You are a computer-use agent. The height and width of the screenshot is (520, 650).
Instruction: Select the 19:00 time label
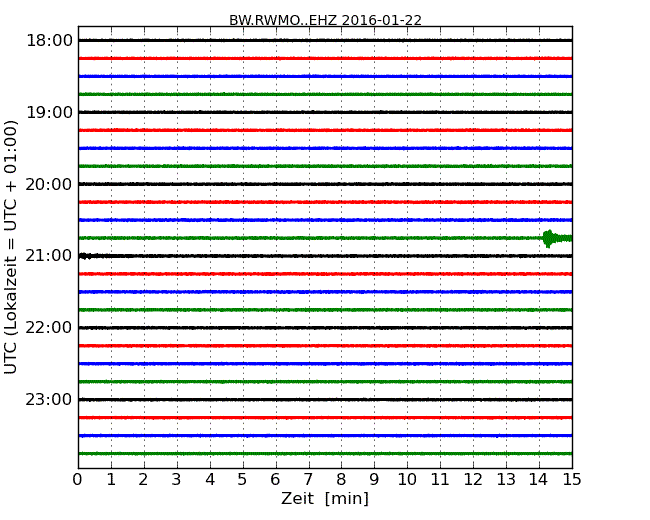(x=49, y=112)
